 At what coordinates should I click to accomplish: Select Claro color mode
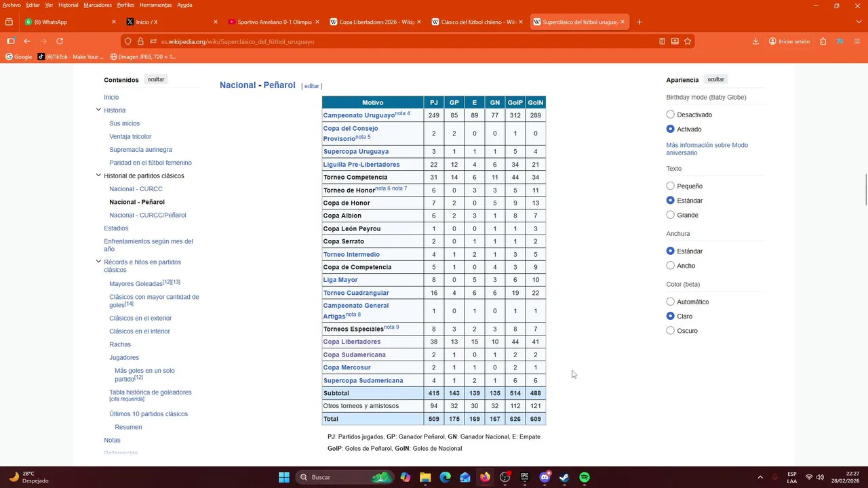click(670, 316)
